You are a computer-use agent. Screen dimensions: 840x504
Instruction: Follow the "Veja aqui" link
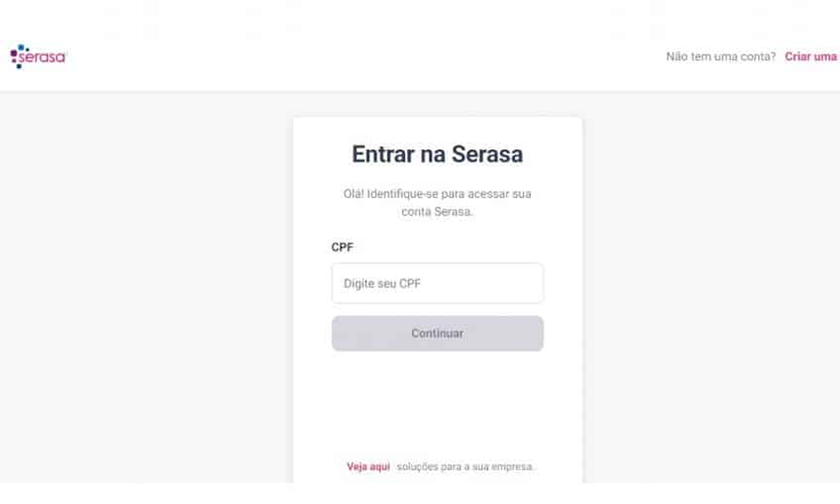pos(368,466)
